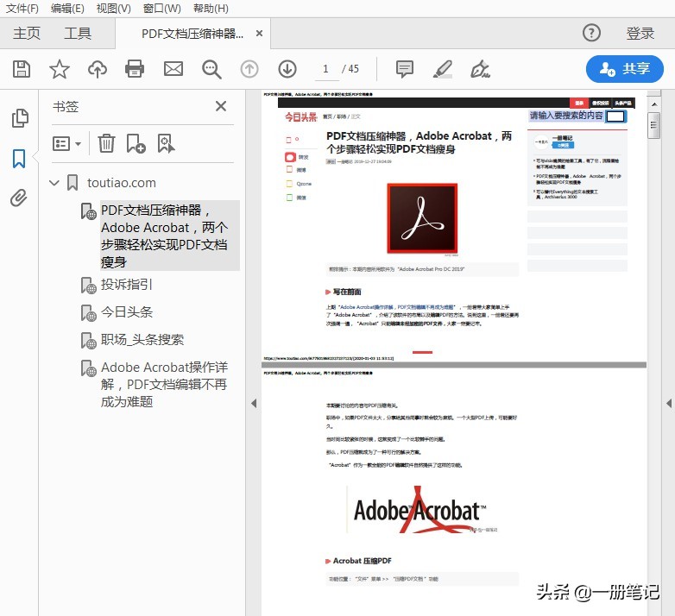Close the 书签 bookmarks panel

pyautogui.click(x=221, y=106)
